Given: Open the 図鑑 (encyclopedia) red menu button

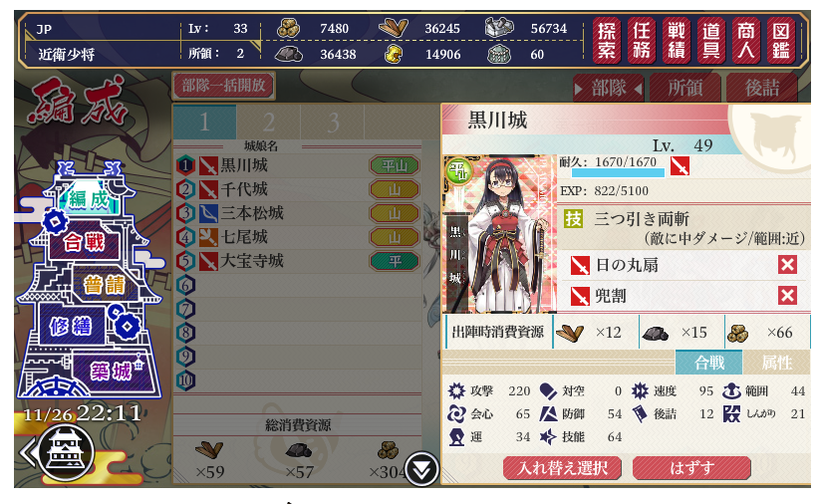Looking at the screenshot, I should tap(781, 40).
